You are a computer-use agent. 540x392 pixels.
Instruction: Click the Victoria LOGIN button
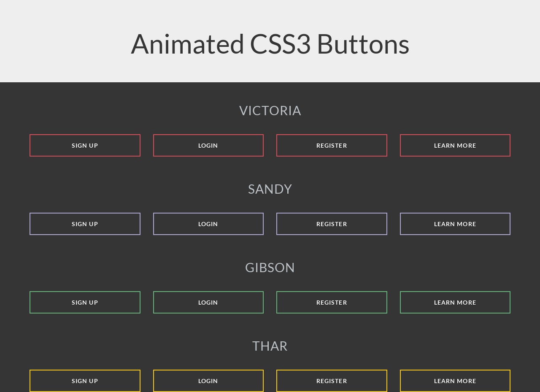tap(208, 145)
